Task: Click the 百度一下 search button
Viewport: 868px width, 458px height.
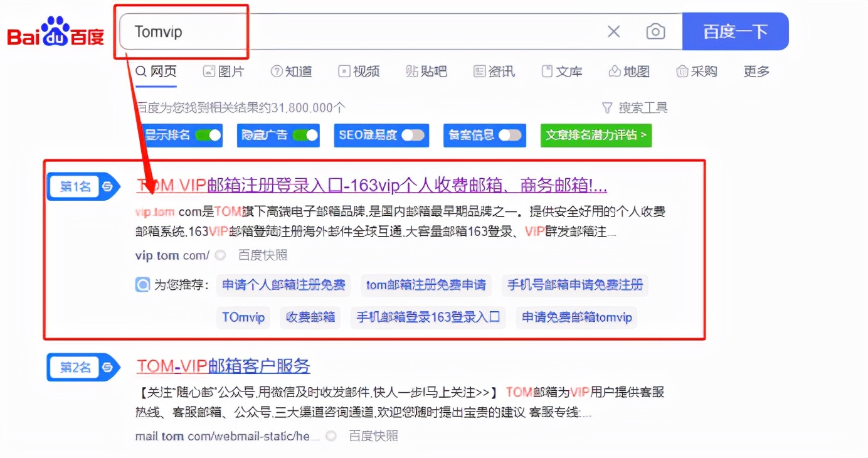Action: (735, 31)
